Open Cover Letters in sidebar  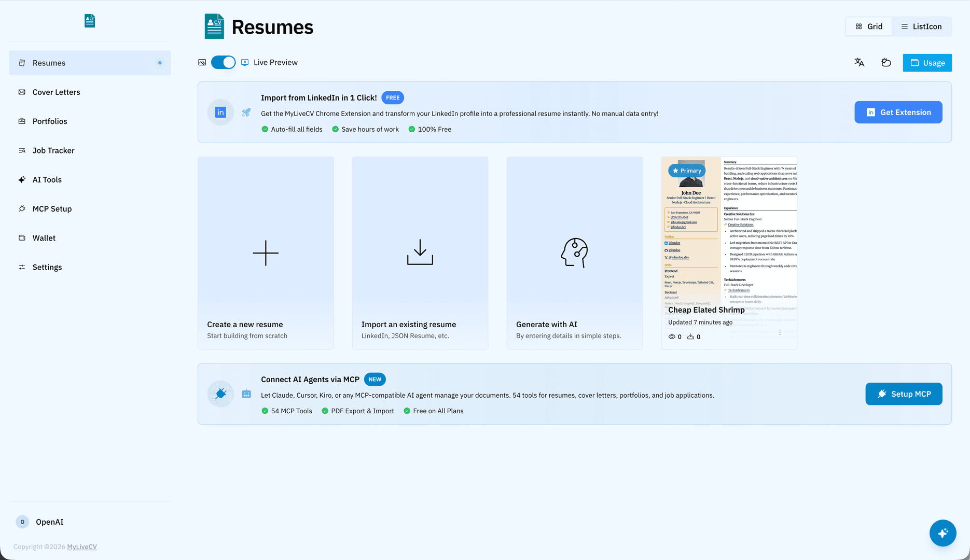point(90,92)
